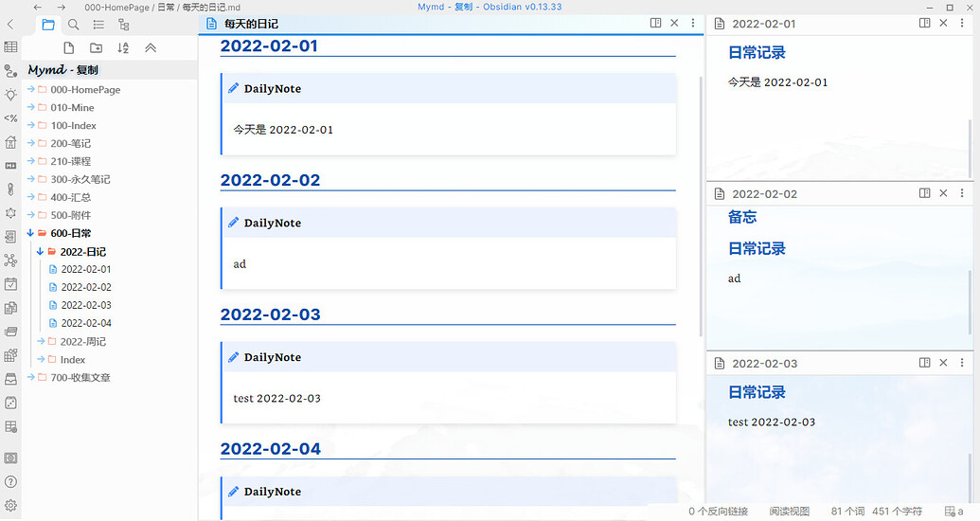The width and height of the screenshot is (980, 521).
Task: Click the 81 个词 word count
Action: [847, 511]
